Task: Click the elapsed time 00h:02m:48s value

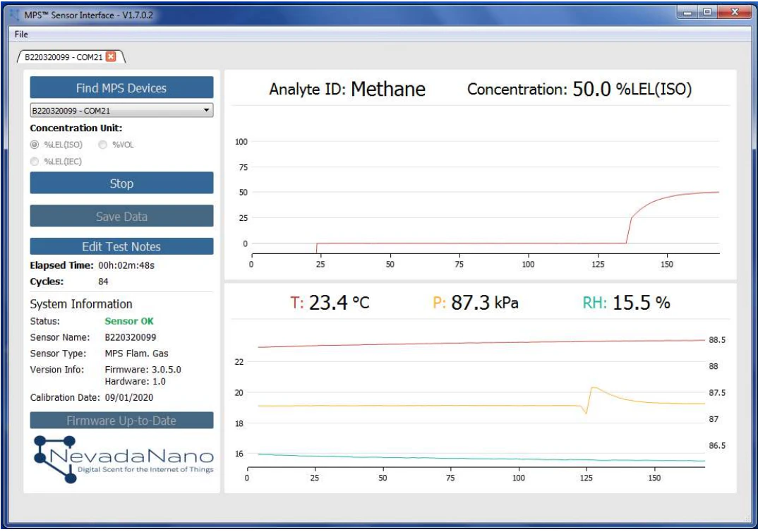Action: tap(126, 265)
